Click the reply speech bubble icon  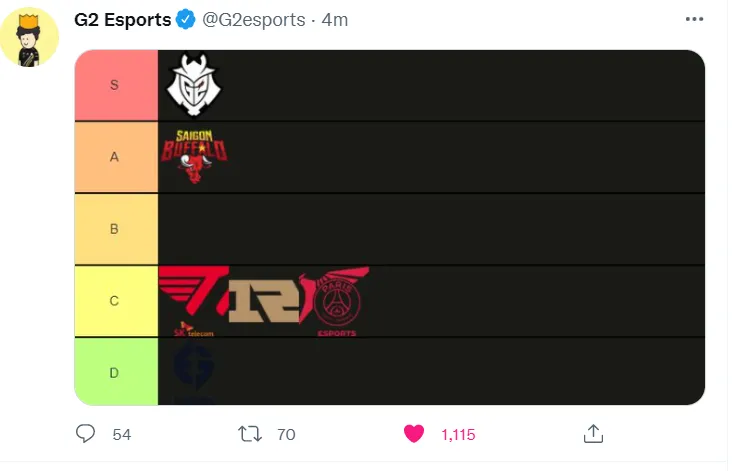click(87, 433)
